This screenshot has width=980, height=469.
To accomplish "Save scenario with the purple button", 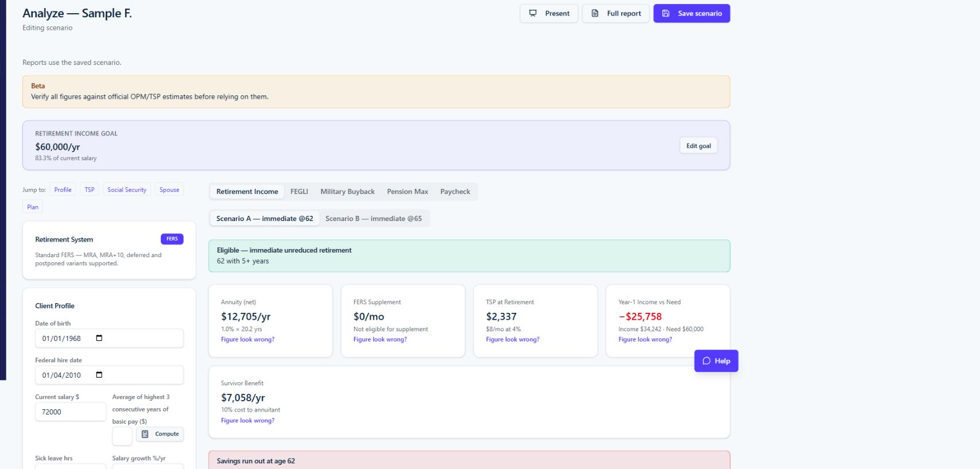I will click(691, 13).
